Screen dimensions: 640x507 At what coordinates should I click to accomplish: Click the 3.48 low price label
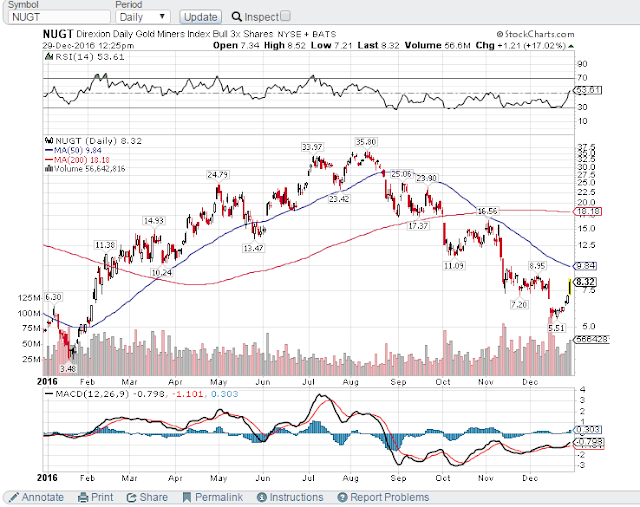[x=68, y=369]
